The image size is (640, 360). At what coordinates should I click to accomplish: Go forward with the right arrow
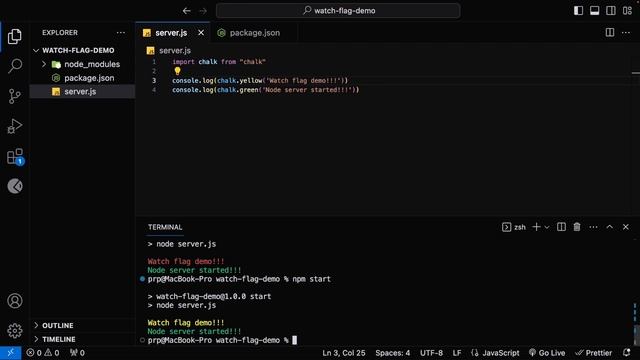pyautogui.click(x=203, y=11)
